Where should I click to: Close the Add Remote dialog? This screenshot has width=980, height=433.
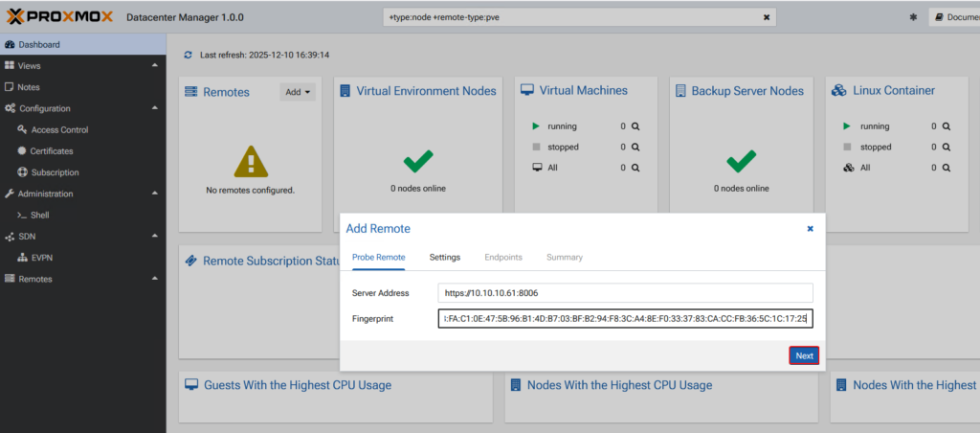point(810,229)
